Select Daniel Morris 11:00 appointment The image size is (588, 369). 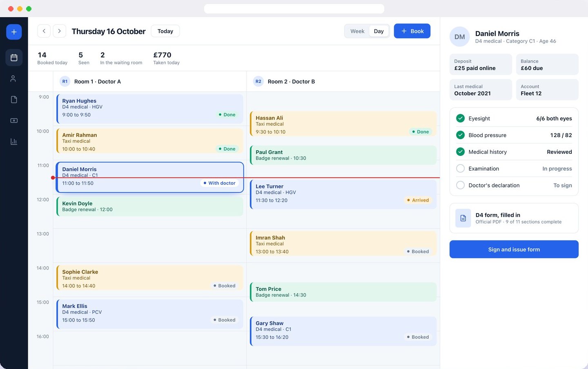point(150,177)
